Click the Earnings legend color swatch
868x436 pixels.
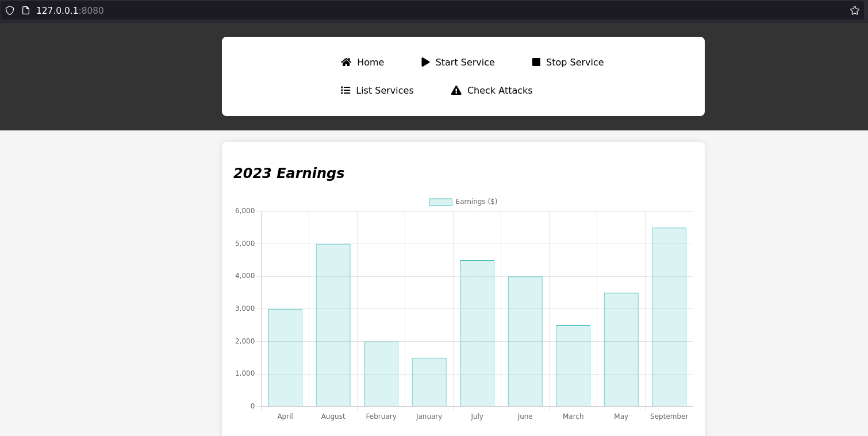coord(440,202)
